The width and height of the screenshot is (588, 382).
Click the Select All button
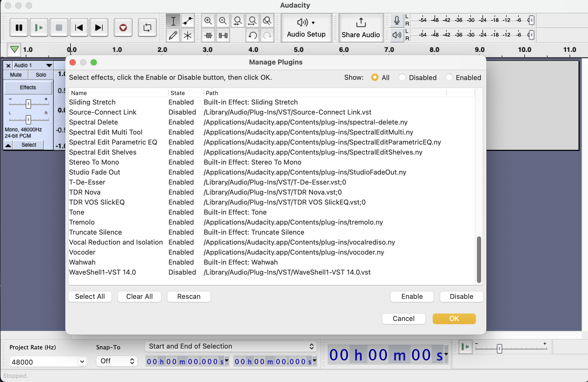[90, 296]
